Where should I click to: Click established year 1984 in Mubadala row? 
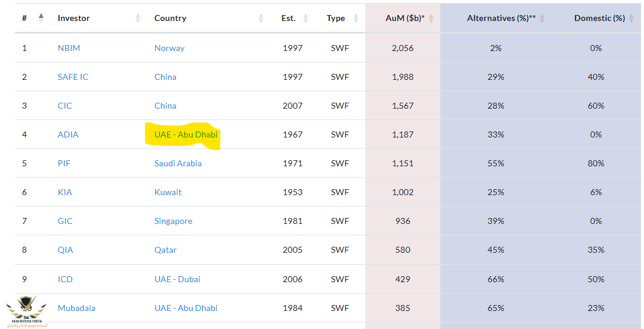pos(293,307)
